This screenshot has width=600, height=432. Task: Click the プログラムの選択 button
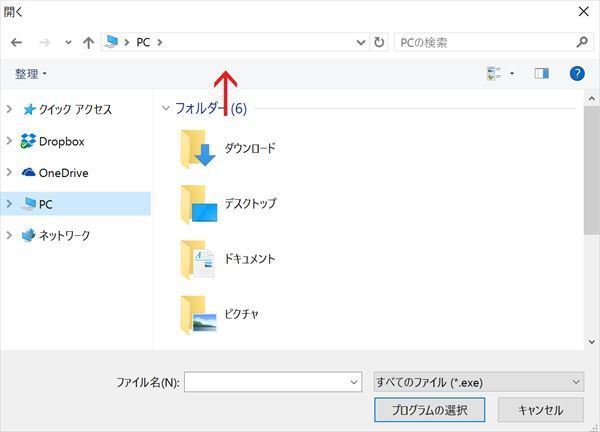429,410
